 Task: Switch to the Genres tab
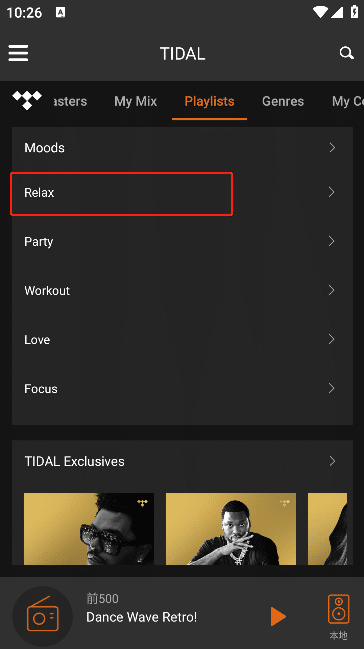283,101
